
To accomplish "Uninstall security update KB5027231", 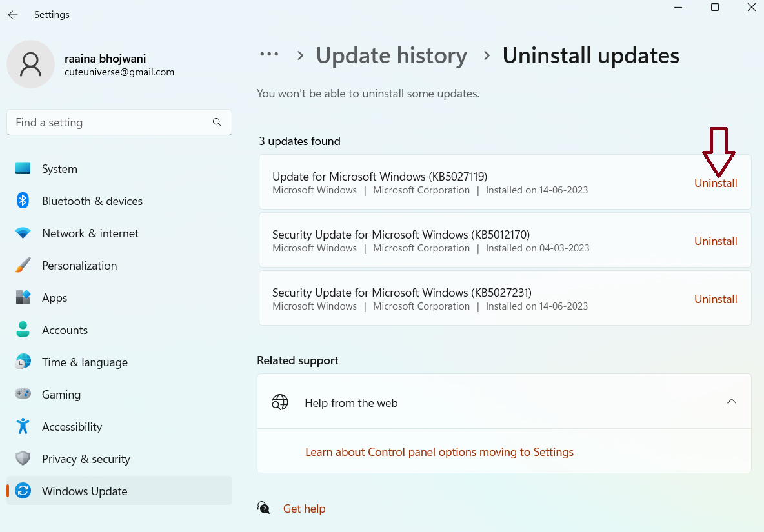I will point(716,299).
